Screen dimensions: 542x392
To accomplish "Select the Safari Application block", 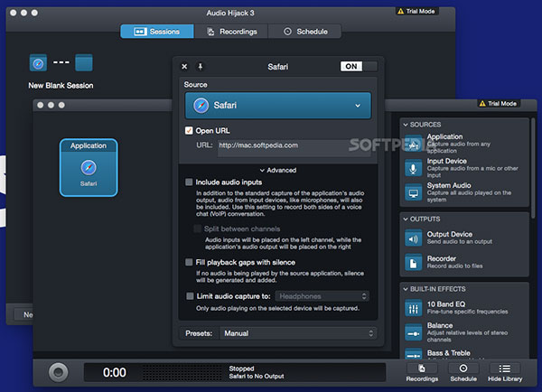I will (89, 168).
